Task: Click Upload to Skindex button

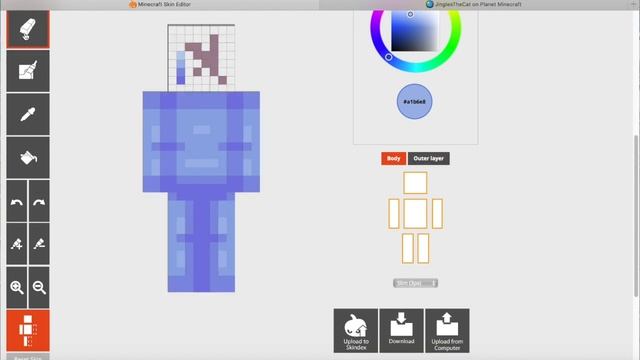Action: tap(356, 331)
